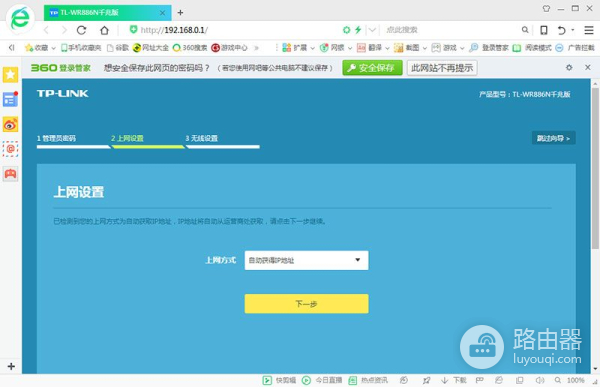Open 今日直播 in the status bar
Screen dimensions: 600x387
pyautogui.click(x=322, y=380)
